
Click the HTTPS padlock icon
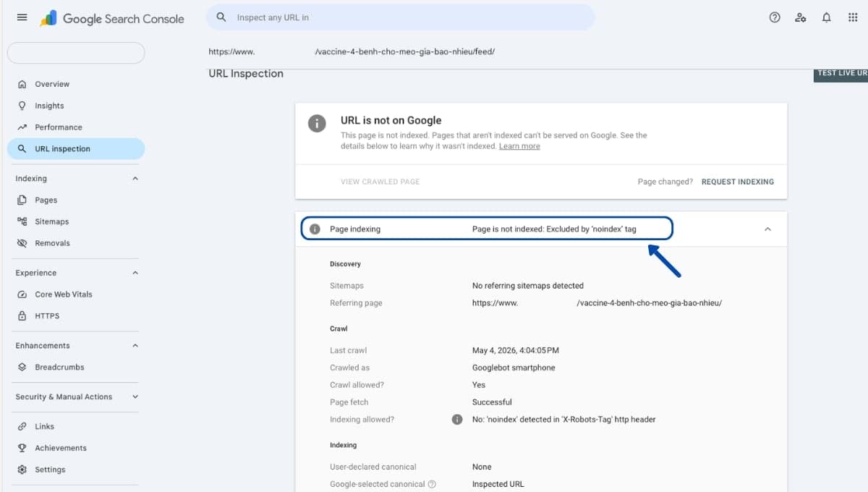22,316
